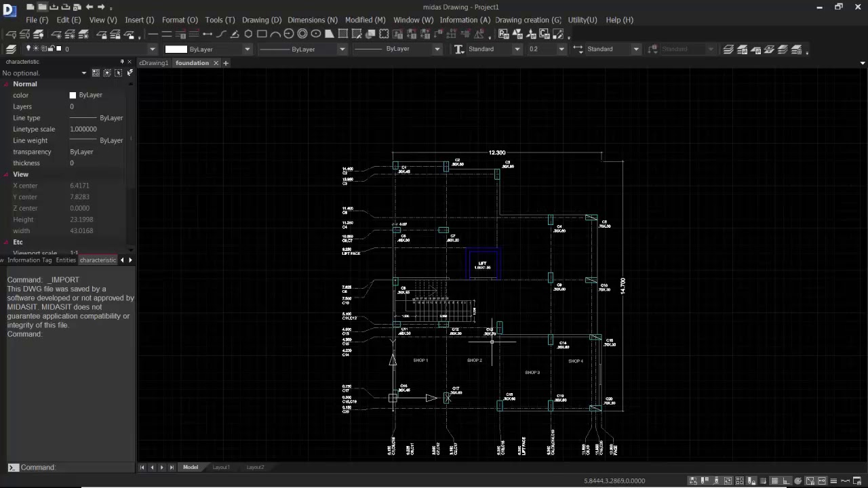The width and height of the screenshot is (868, 488).
Task: Select the Hatch fill tool
Action: (x=343, y=34)
